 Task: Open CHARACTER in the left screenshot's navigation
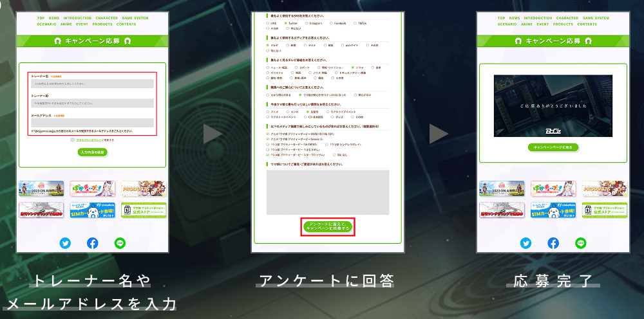pyautogui.click(x=107, y=18)
